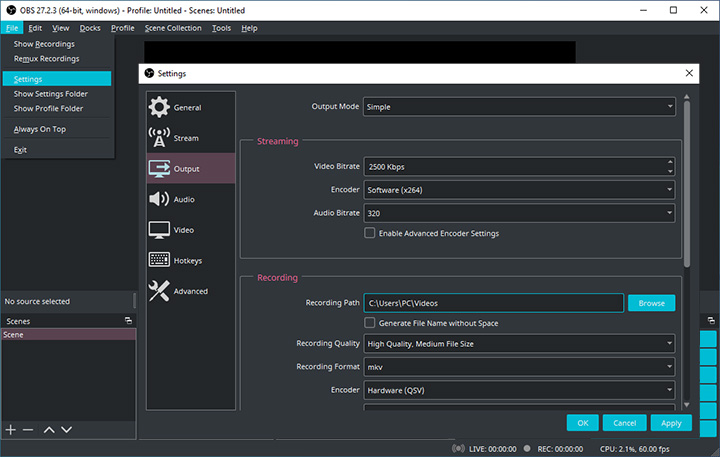Remove the scene with minus icon
This screenshot has height=457, width=720.
[x=28, y=429]
